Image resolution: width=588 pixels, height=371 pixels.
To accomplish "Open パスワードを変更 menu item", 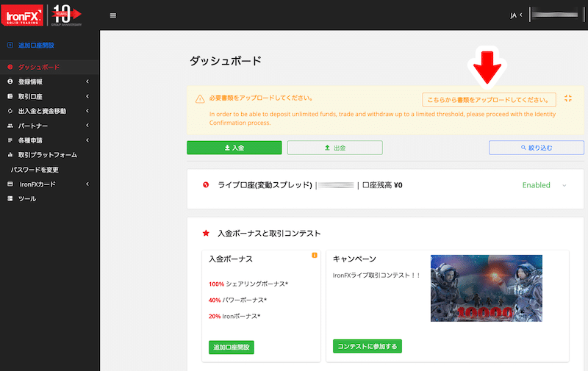I will (x=35, y=170).
